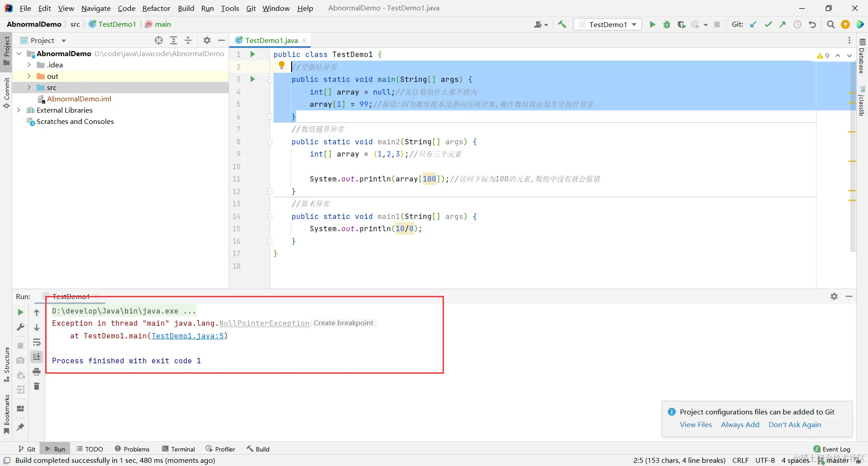This screenshot has width=868, height=466.
Task: Rerun TestDemo1 in the Run panel
Action: 20,312
